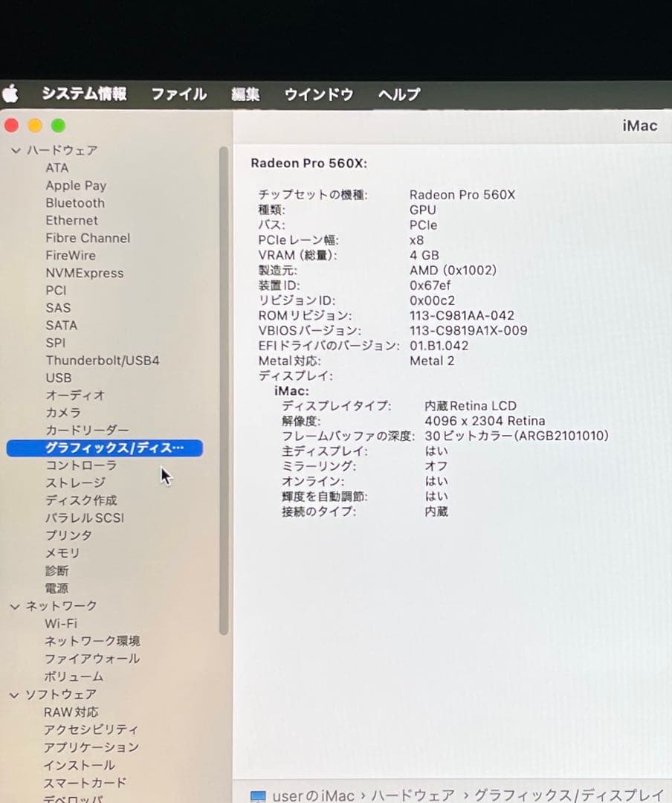Click the iMac icon in the bottom breadcrumb

(259, 796)
